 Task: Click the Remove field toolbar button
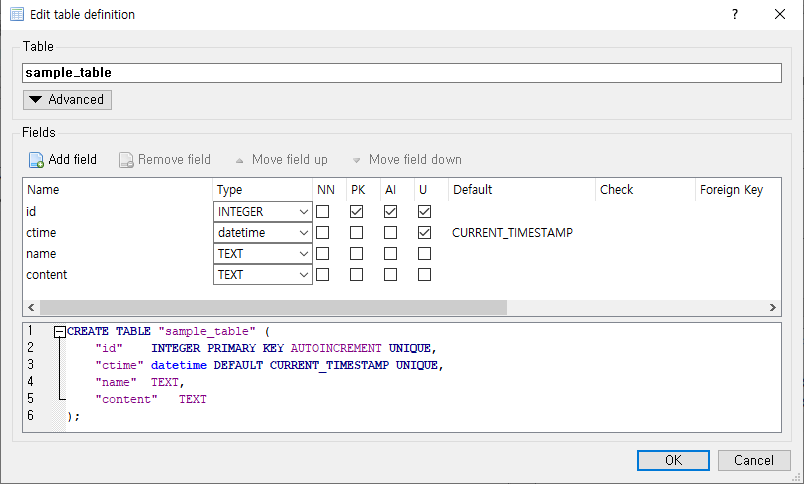click(x=165, y=159)
